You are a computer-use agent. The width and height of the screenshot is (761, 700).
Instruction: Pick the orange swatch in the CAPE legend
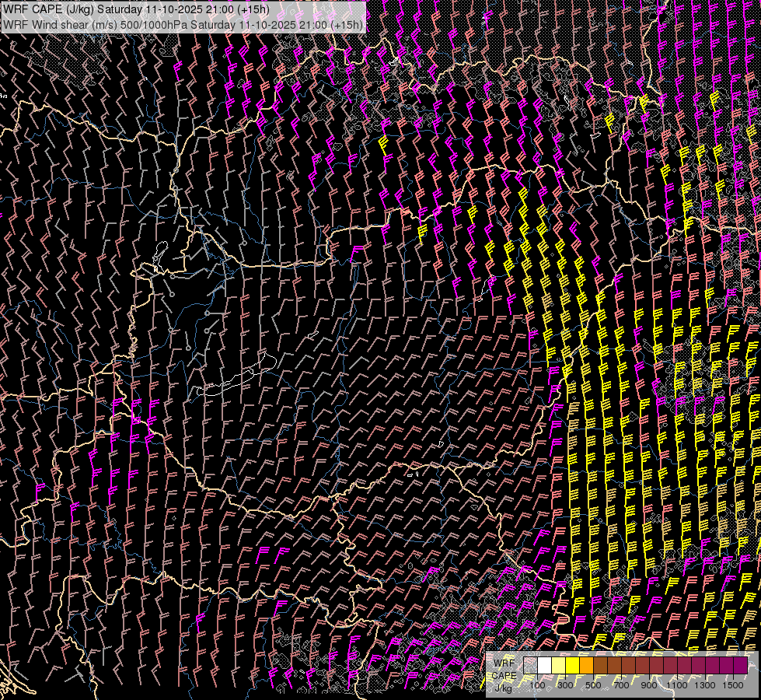pyautogui.click(x=586, y=666)
